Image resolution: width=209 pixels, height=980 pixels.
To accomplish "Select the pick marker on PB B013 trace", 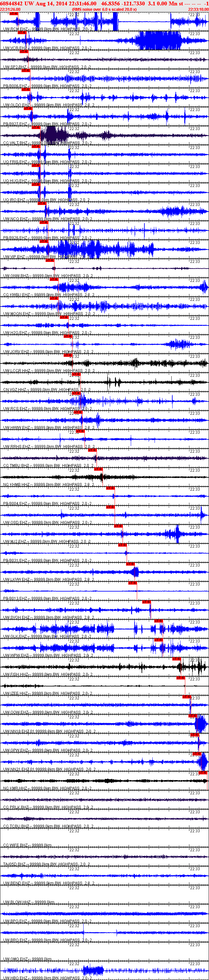I will pos(132,583).
